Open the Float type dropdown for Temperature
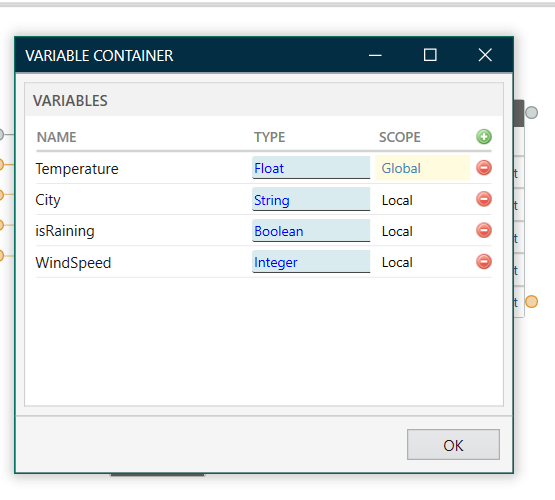Screen dimensions: 555x500 (311, 168)
